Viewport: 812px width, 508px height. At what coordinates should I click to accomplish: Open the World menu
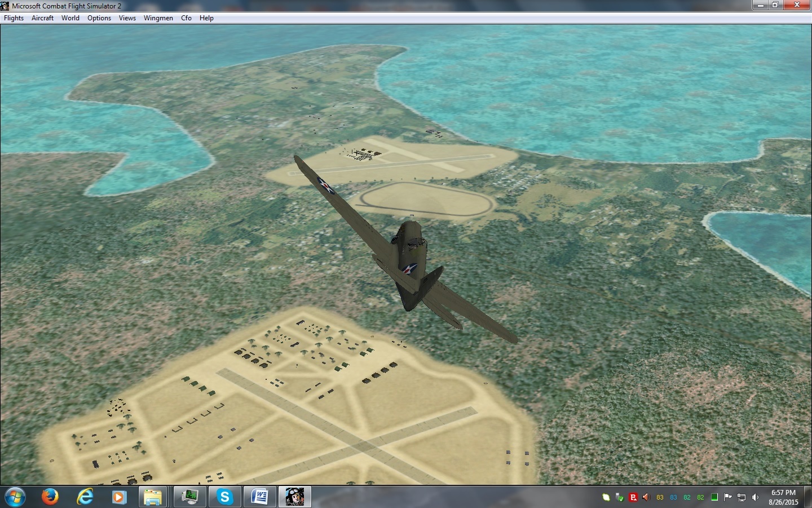[x=70, y=18]
